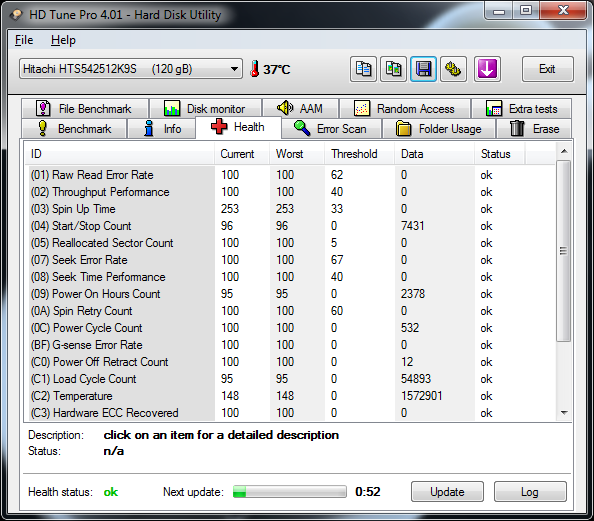Click the 1572901 data value
The width and height of the screenshot is (594, 521).
tap(422, 396)
